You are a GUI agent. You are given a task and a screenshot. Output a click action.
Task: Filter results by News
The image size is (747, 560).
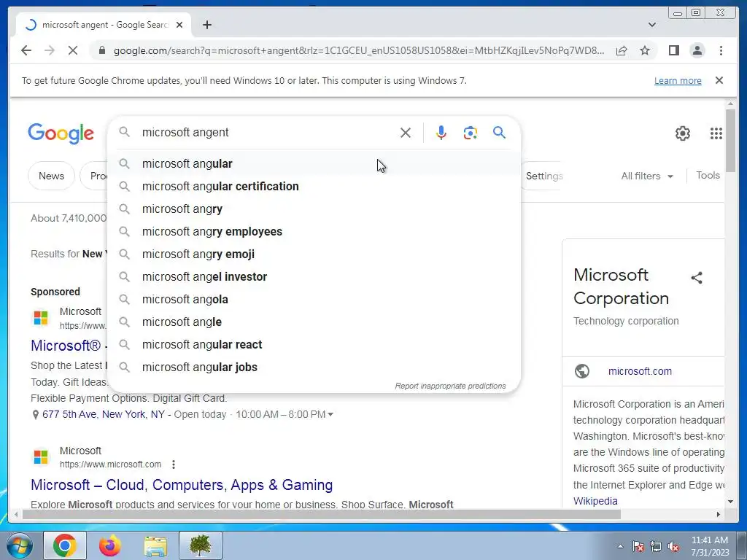[52, 176]
